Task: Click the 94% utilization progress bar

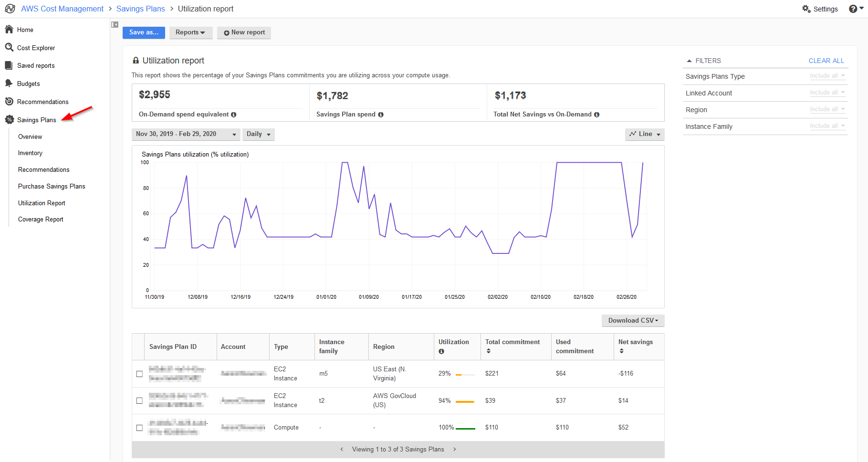Action: point(465,402)
